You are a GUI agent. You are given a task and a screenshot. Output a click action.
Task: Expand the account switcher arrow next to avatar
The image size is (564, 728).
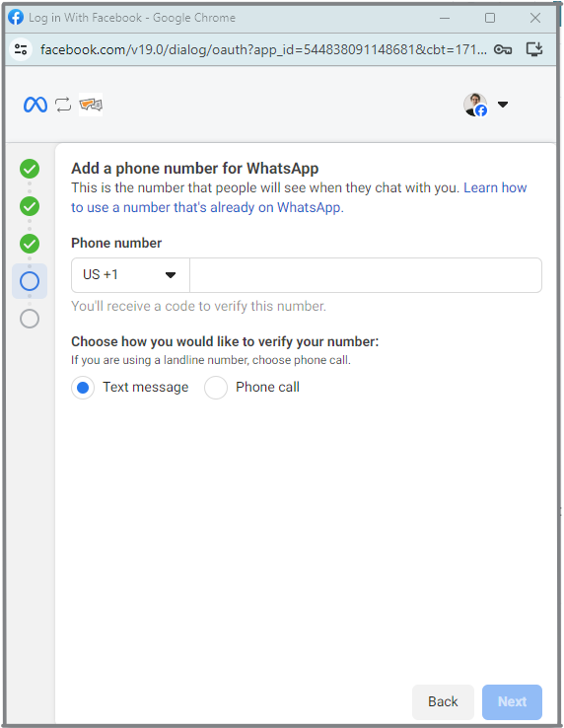pyautogui.click(x=503, y=105)
